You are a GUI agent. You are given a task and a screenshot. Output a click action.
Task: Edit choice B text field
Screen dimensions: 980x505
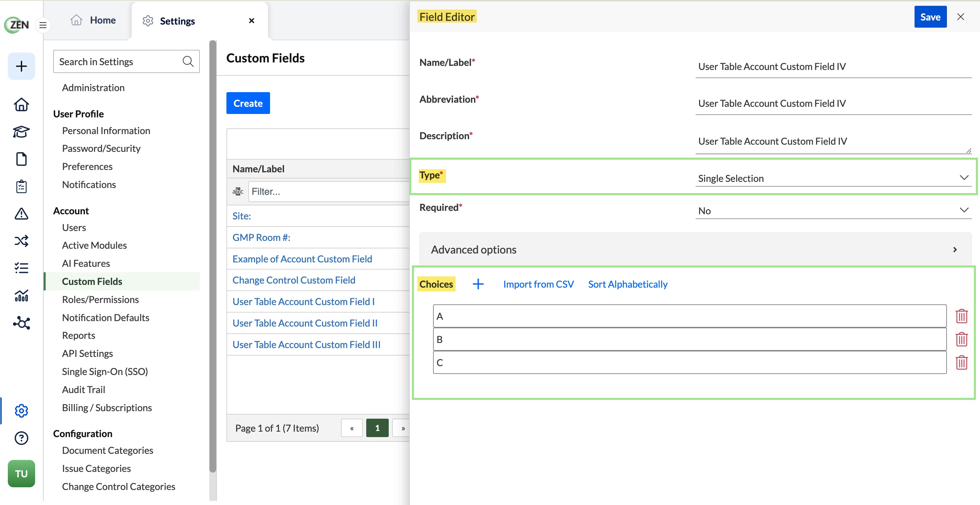(689, 339)
